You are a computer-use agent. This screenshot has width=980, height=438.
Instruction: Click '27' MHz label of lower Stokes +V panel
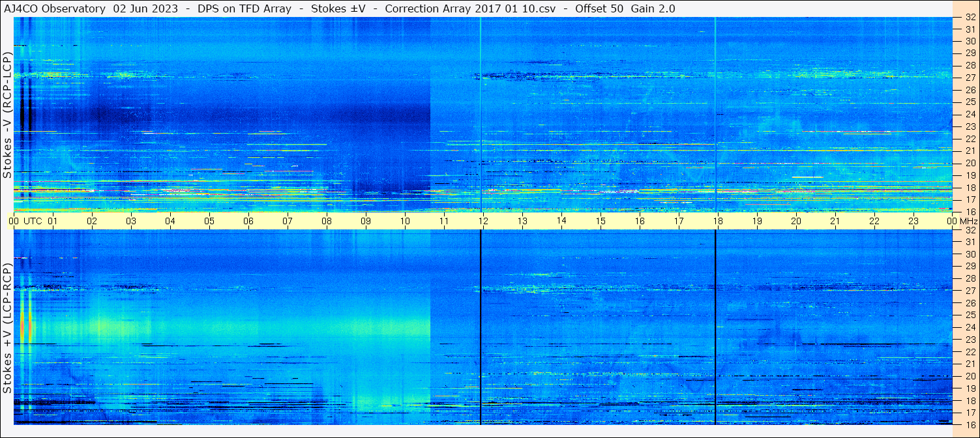click(970, 291)
